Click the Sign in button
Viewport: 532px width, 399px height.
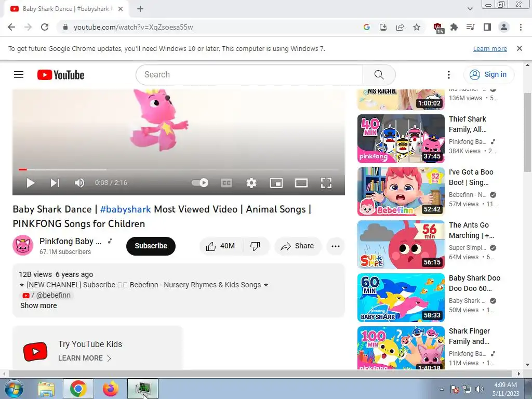pyautogui.click(x=489, y=75)
